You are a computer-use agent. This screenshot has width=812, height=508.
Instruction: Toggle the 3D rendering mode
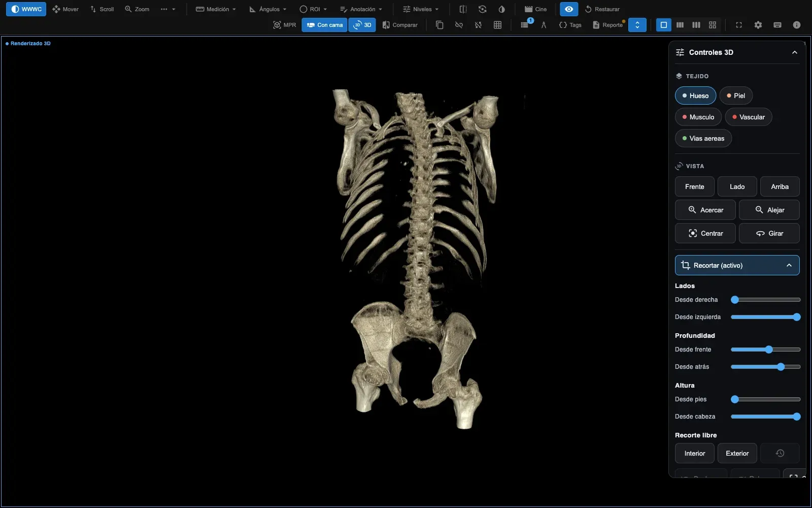[x=362, y=25]
